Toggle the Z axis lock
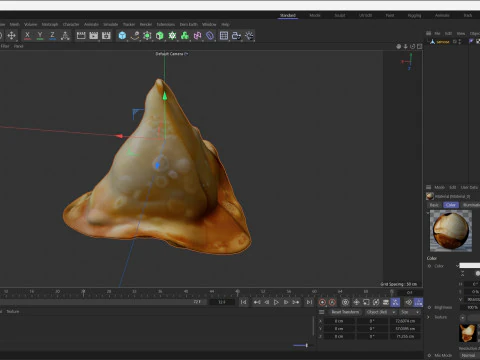 pos(52,36)
